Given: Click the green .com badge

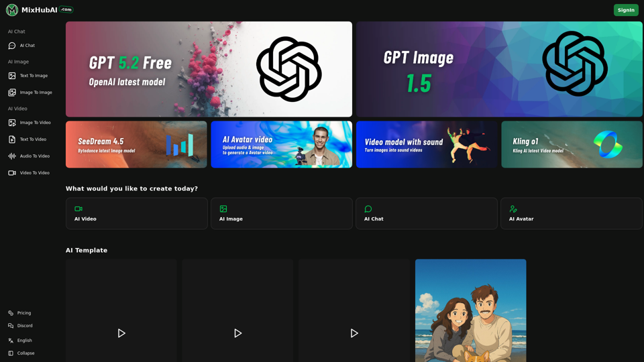Looking at the screenshot, I should (x=66, y=9).
